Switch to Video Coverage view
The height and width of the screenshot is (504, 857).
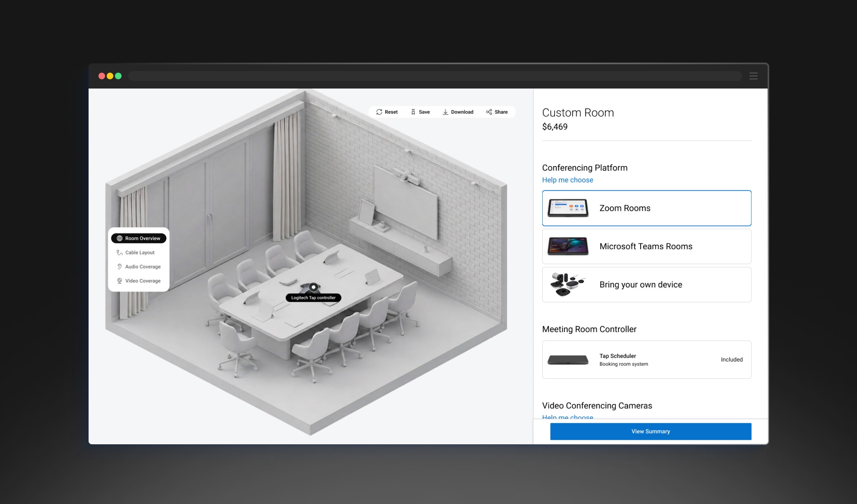click(139, 281)
